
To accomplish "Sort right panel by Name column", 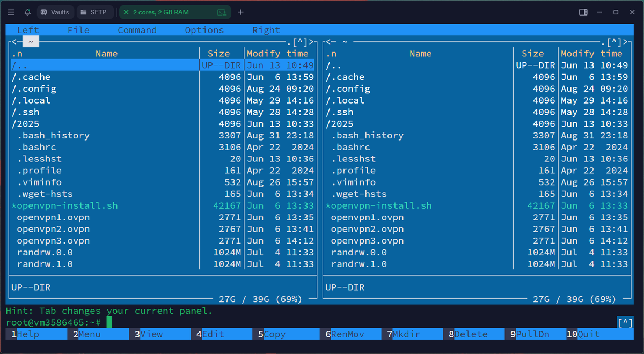I will coord(421,54).
